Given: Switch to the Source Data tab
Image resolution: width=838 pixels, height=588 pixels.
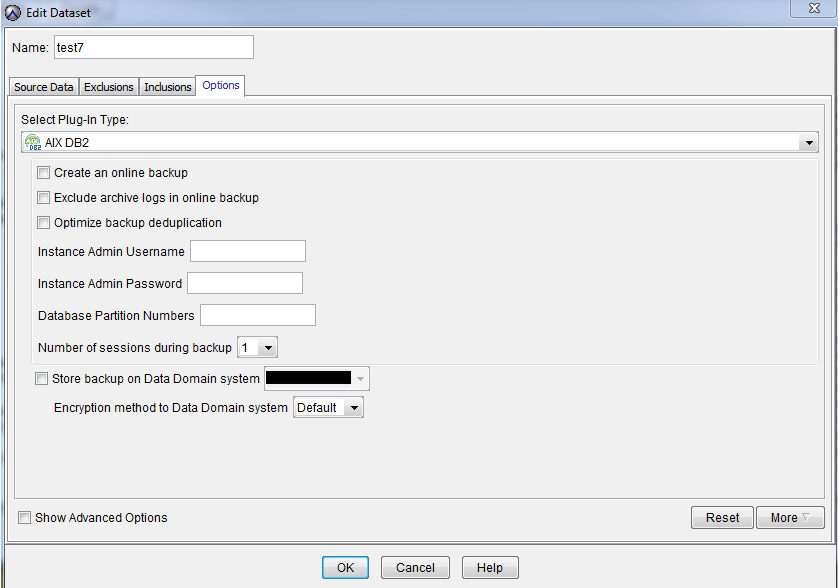Looking at the screenshot, I should [x=43, y=87].
